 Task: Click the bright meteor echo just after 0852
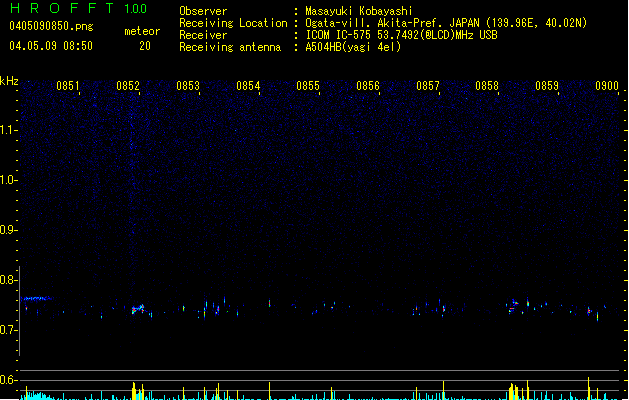(138, 309)
